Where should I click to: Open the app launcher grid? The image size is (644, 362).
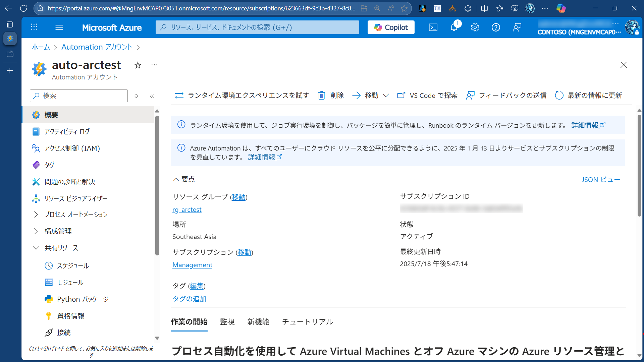[x=34, y=27]
